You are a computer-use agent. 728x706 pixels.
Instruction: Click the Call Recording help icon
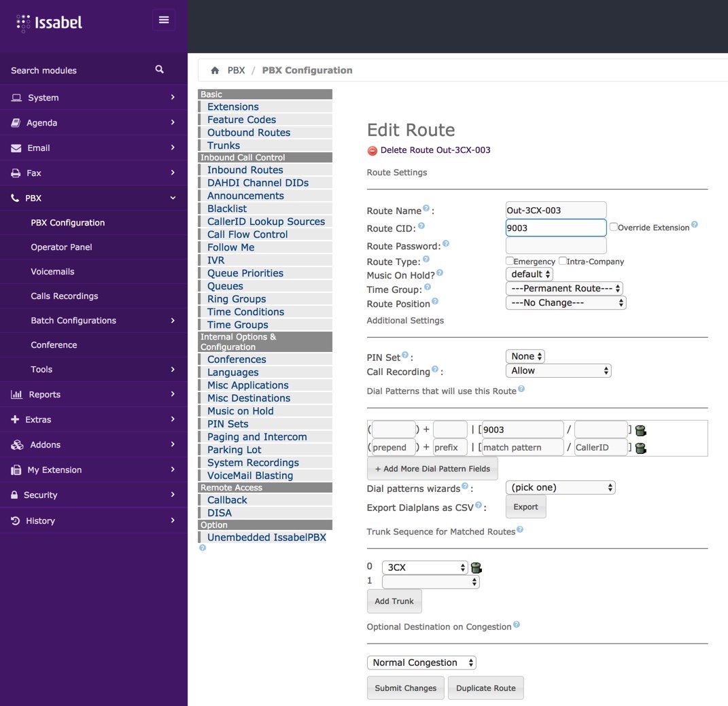coord(435,369)
